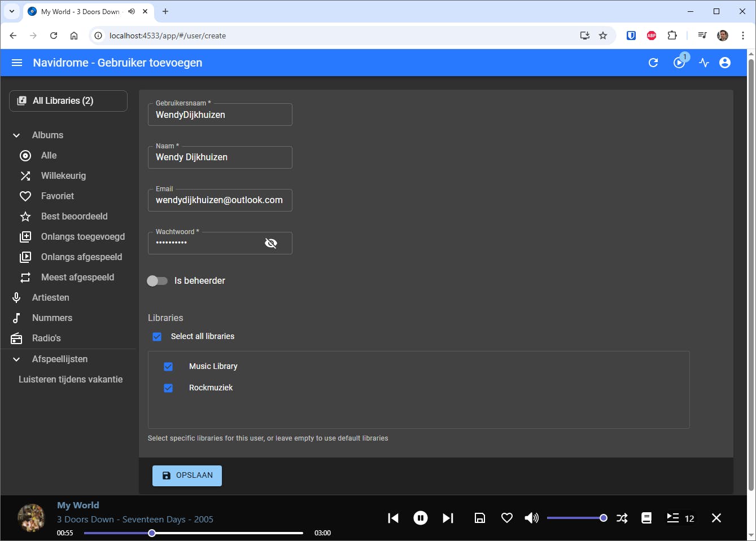Open the activity pulse icon in header
Screen dimensions: 756x541
pos(703,63)
